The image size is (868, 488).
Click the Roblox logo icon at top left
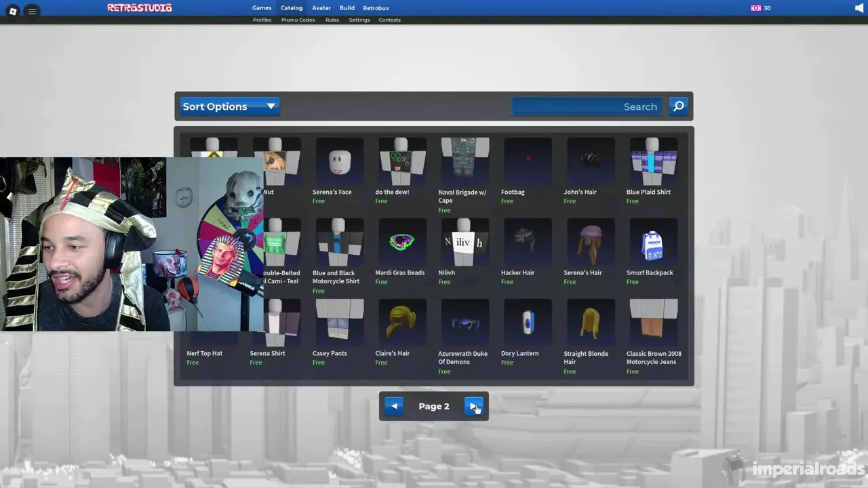click(x=12, y=11)
